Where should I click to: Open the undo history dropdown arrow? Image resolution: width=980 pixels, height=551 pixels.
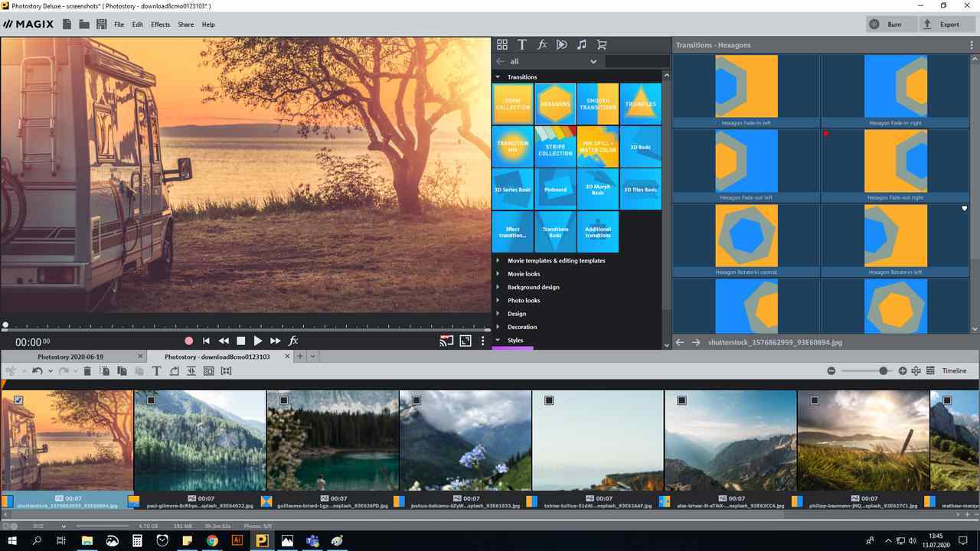tap(51, 370)
